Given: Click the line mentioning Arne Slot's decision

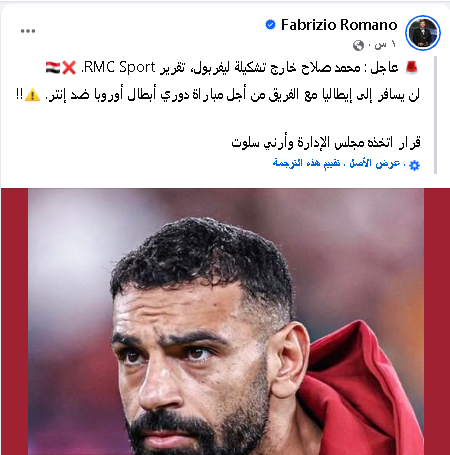Looking at the screenshot, I should point(326,142).
